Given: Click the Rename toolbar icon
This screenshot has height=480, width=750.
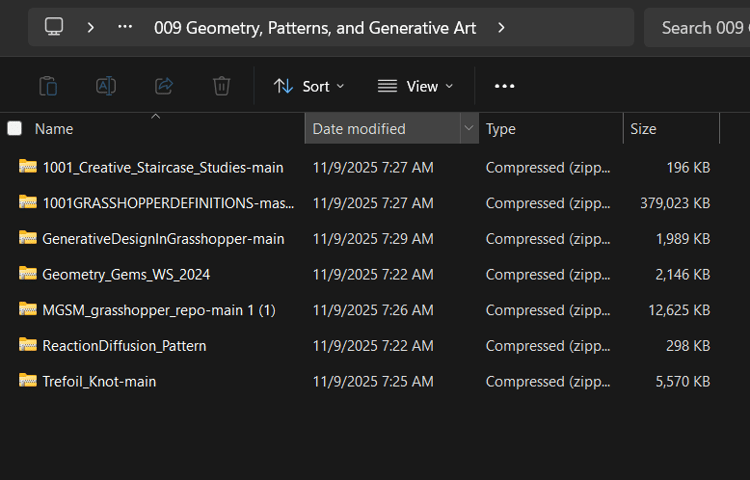Looking at the screenshot, I should pos(106,86).
